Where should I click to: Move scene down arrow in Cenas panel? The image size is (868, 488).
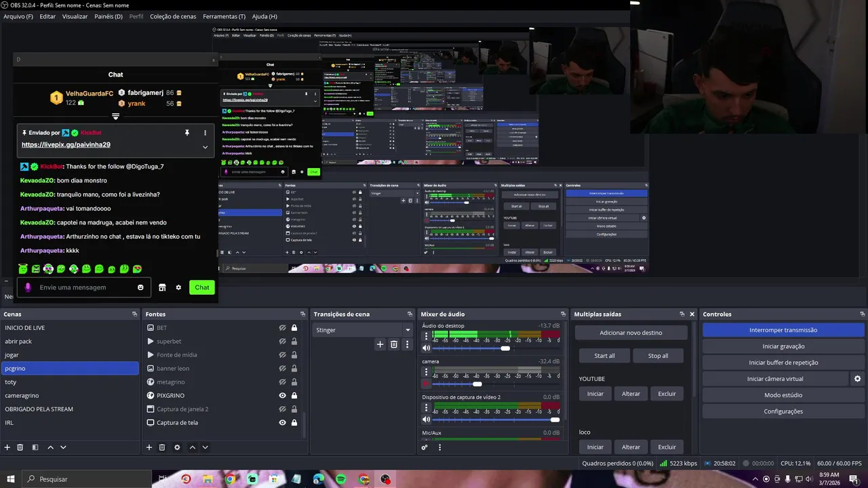click(x=63, y=447)
